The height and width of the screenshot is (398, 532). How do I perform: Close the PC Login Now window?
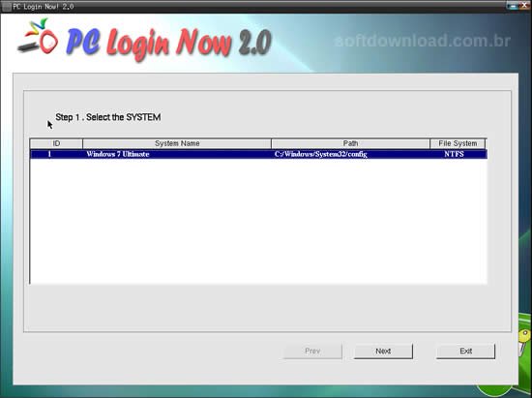[525, 5]
